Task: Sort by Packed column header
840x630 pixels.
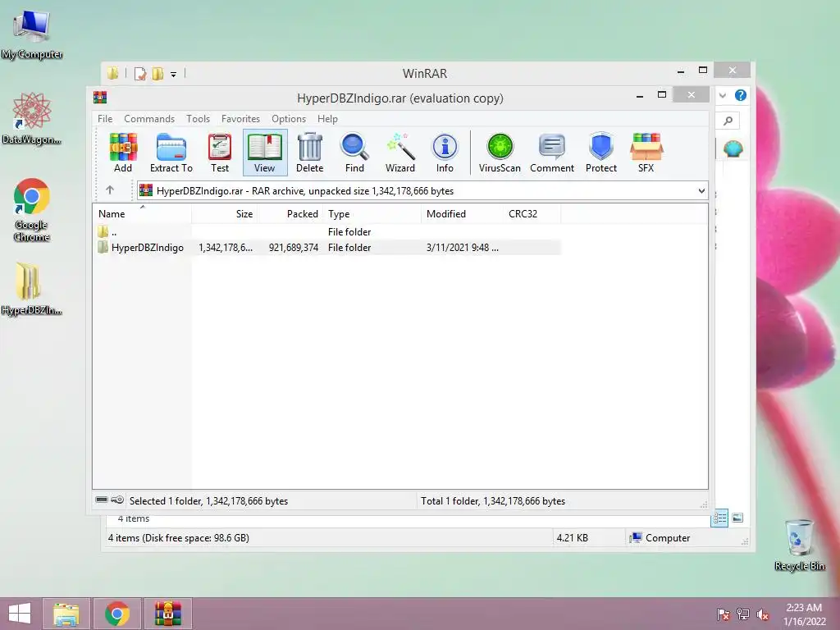Action: [x=290, y=213]
